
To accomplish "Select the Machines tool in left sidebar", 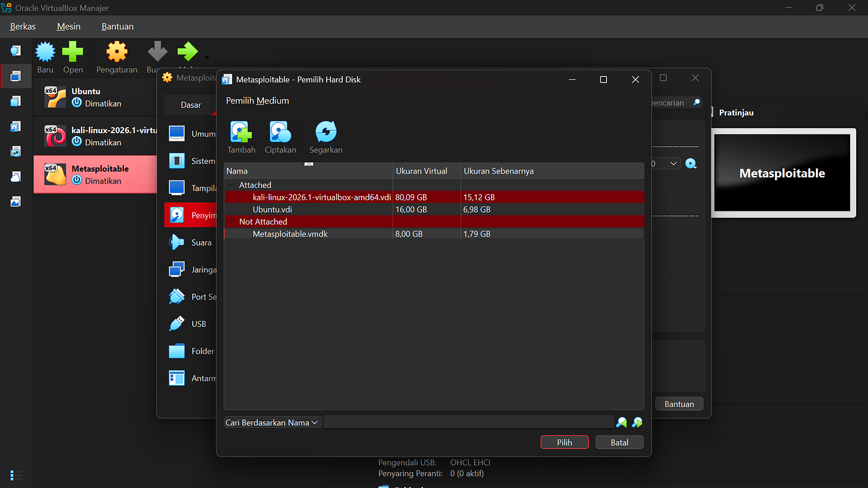I will 15,76.
